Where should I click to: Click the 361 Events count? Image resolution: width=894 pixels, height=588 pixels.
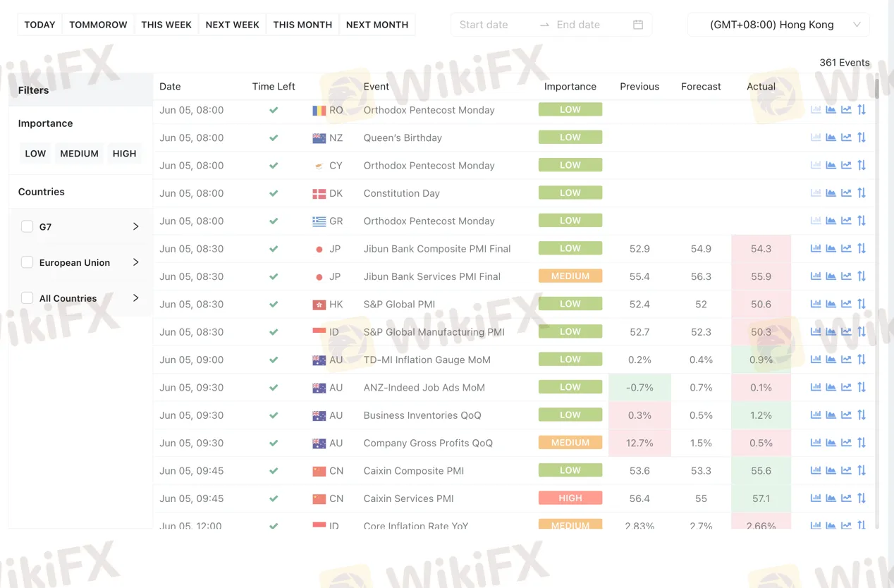(845, 63)
